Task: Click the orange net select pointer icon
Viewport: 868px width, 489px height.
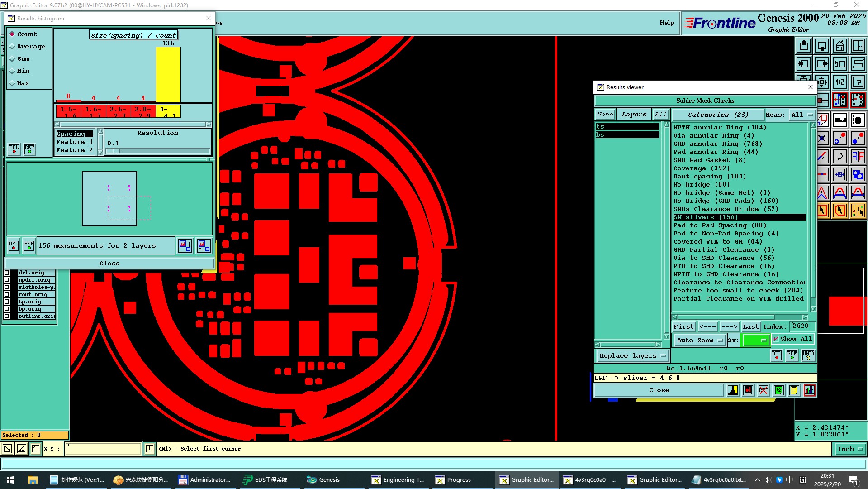Action: coord(858,211)
